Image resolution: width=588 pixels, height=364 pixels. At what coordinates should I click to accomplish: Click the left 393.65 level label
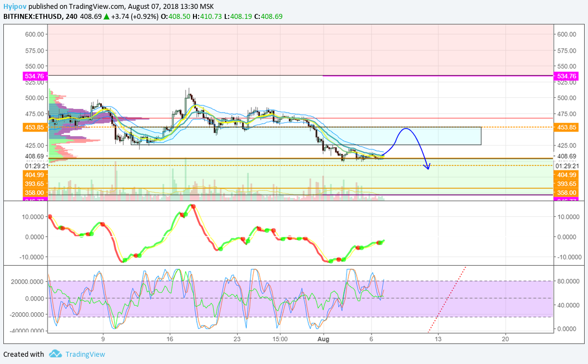click(34, 184)
